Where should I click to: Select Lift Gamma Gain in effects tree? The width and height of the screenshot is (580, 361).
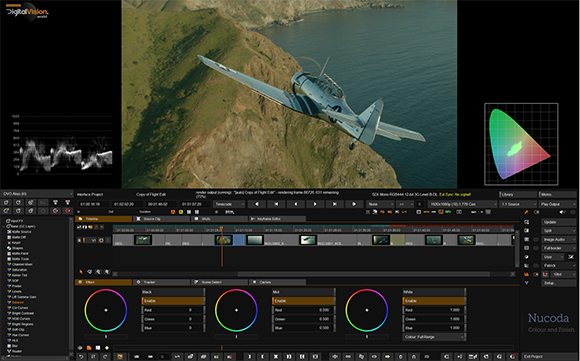(x=24, y=297)
